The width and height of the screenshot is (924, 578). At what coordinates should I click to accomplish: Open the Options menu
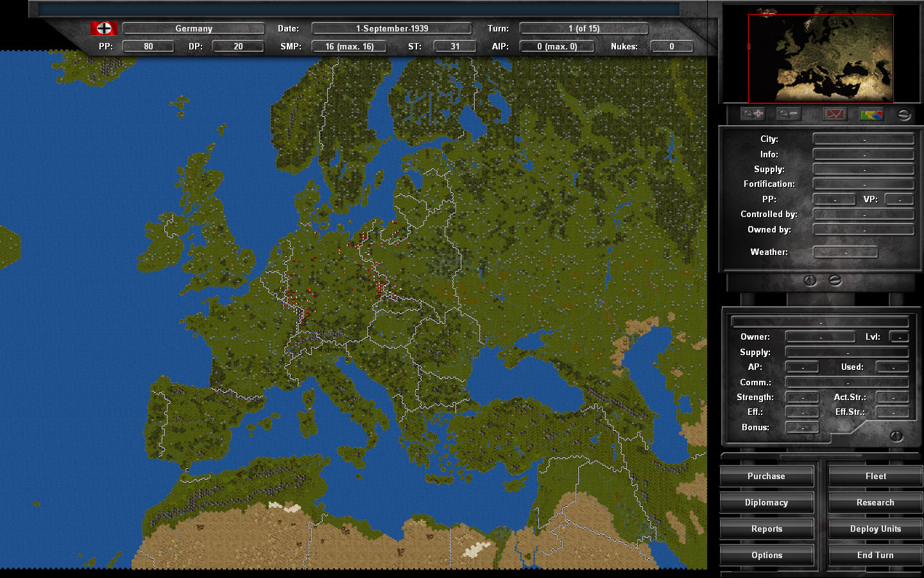(x=766, y=556)
